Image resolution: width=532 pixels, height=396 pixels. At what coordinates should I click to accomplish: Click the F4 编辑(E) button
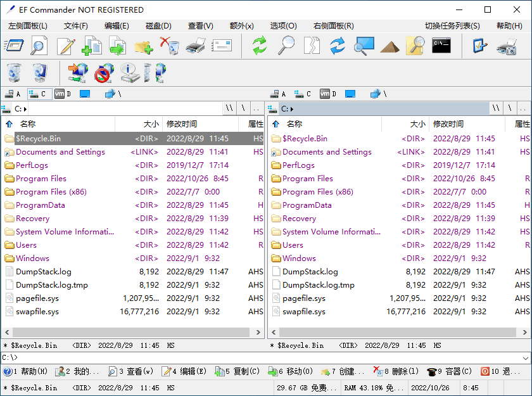184,371
